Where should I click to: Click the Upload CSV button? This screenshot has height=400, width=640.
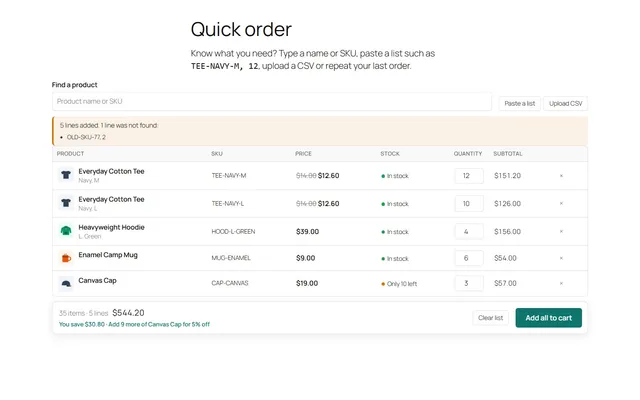point(565,103)
